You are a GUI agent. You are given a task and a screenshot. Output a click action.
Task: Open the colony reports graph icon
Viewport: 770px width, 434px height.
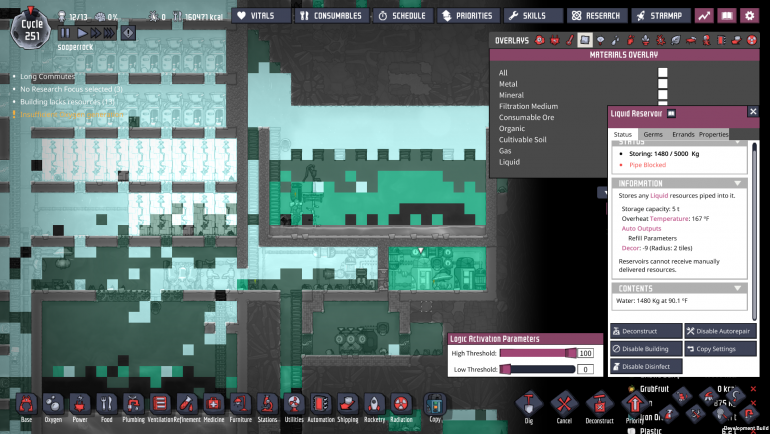[x=704, y=16]
